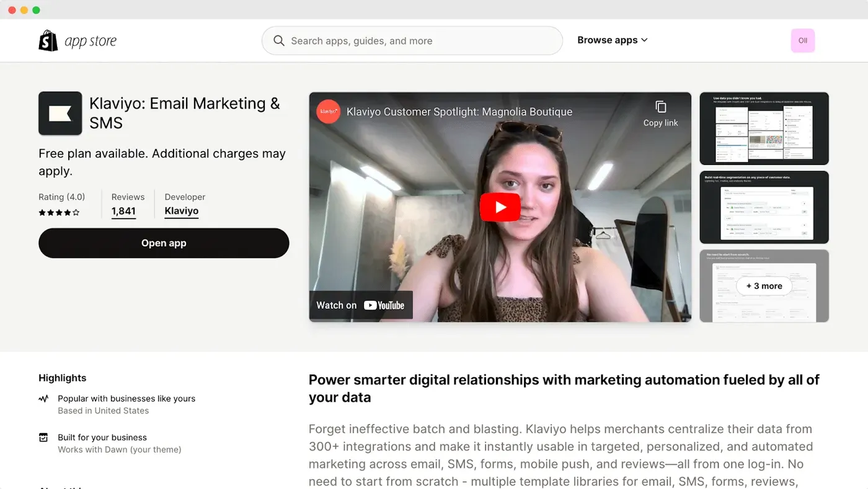Screen dimensions: 868x489
Task: Click the macOS green maximize window dot
Action: click(x=36, y=10)
